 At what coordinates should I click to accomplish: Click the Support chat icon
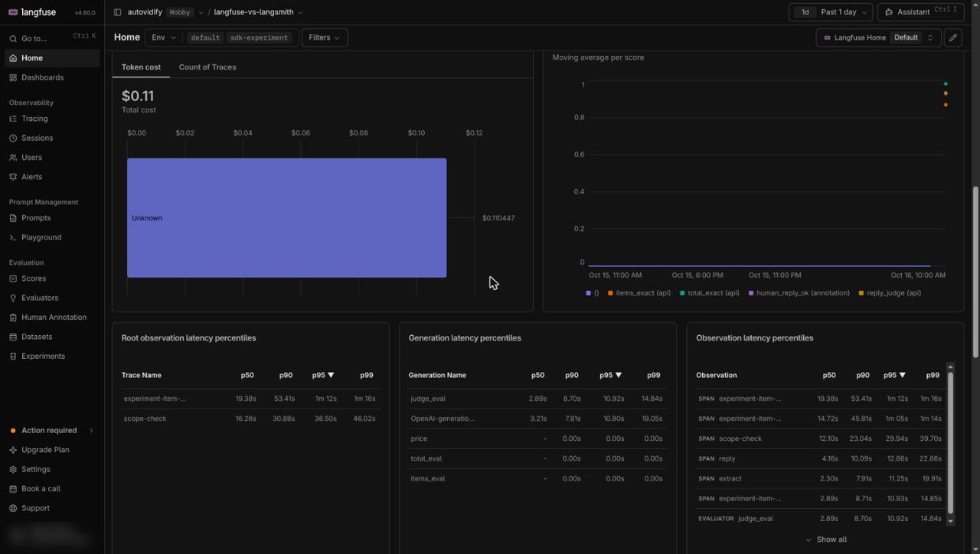pyautogui.click(x=13, y=508)
